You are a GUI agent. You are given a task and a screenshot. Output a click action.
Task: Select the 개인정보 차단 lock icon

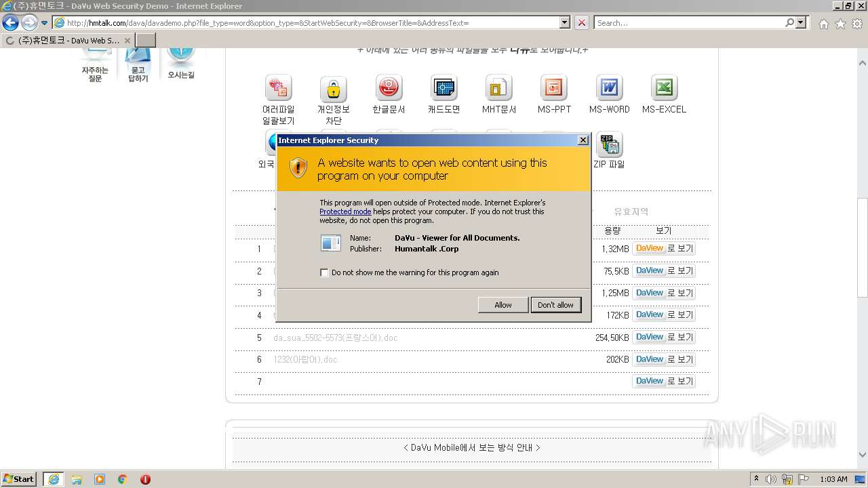coord(333,88)
